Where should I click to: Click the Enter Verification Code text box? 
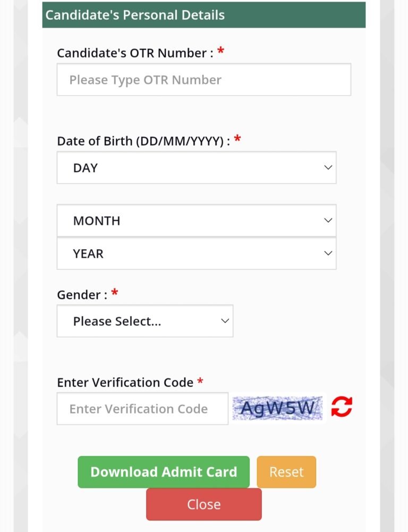click(142, 409)
